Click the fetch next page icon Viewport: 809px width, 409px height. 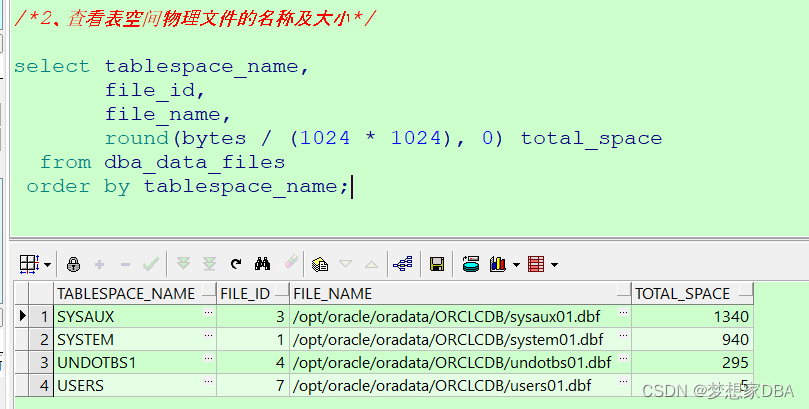[183, 264]
